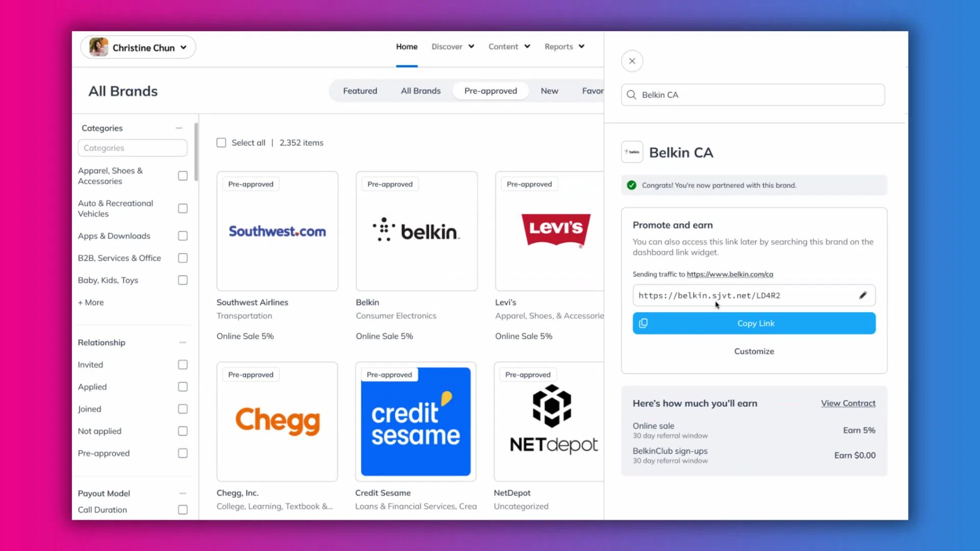This screenshot has height=551, width=980.
Task: Check the Select all checkbox
Action: coord(221,142)
